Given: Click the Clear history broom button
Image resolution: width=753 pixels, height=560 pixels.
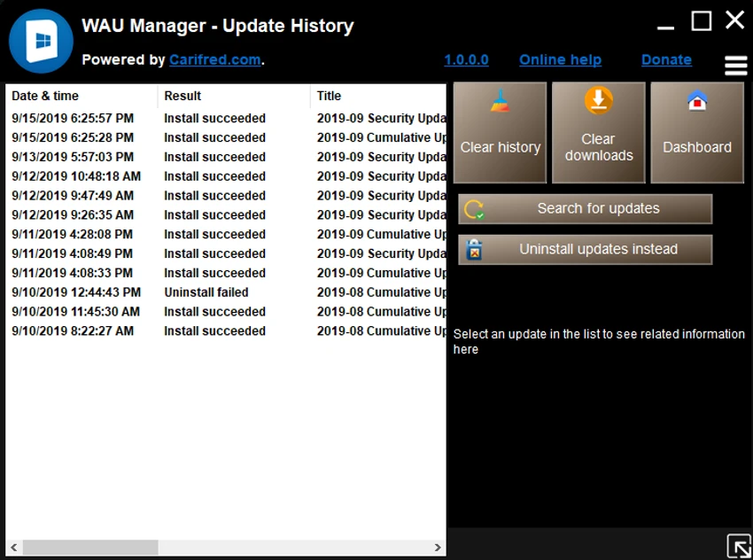Looking at the screenshot, I should (x=500, y=133).
